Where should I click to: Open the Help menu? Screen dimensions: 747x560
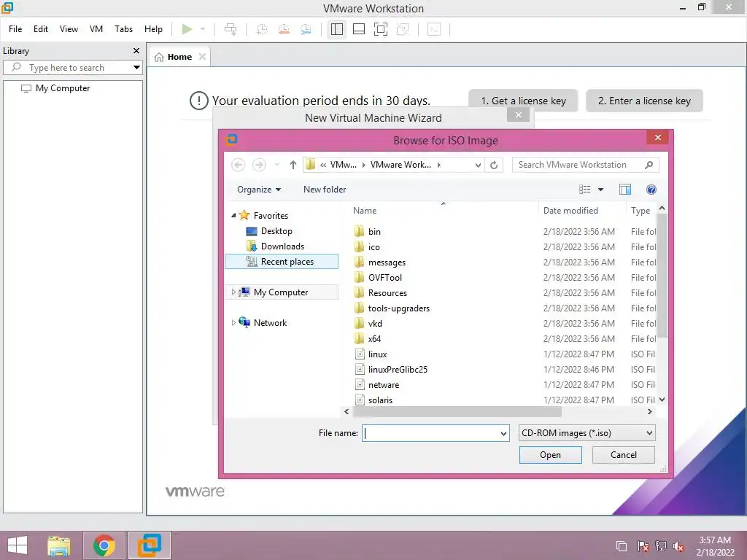[153, 29]
